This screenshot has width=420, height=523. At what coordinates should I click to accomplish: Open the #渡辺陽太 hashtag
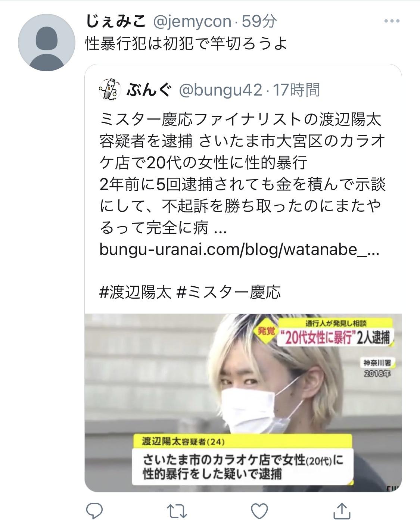(135, 292)
